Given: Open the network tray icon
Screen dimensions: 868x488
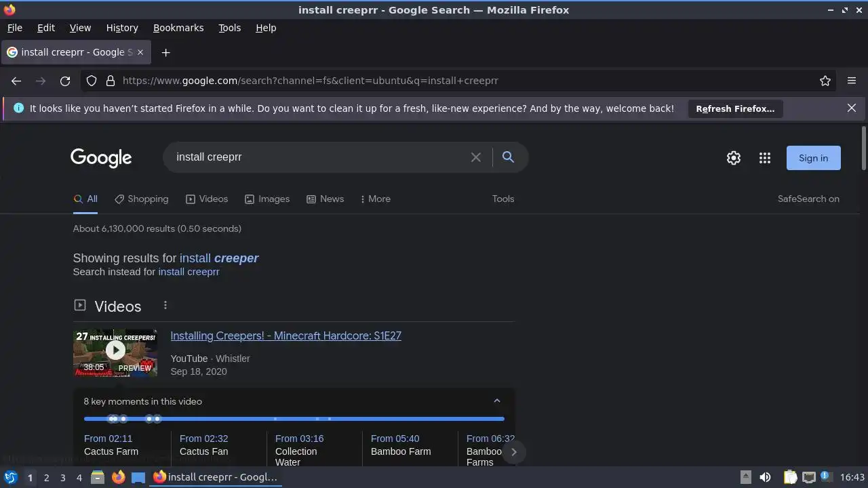Looking at the screenshot, I should (x=808, y=477).
